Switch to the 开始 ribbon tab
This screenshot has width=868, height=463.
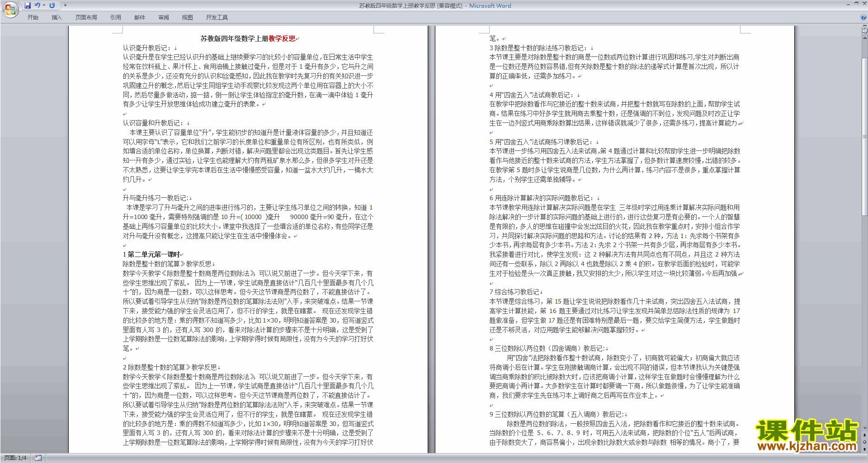pyautogui.click(x=33, y=18)
